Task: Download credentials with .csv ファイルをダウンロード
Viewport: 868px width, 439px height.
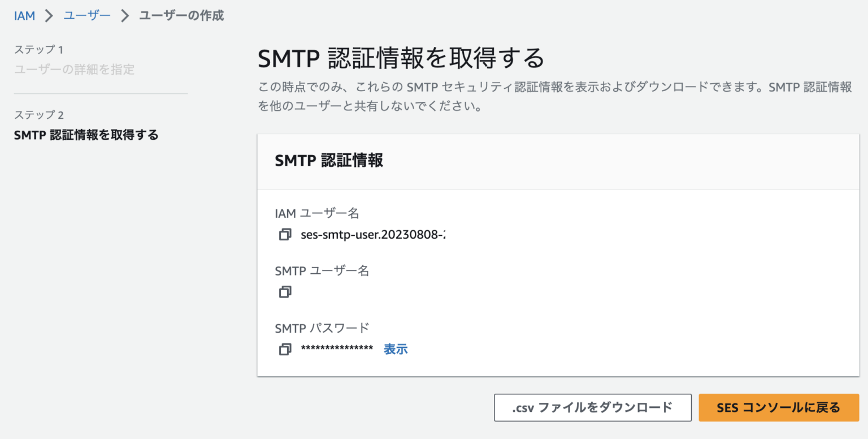Action: click(x=592, y=407)
